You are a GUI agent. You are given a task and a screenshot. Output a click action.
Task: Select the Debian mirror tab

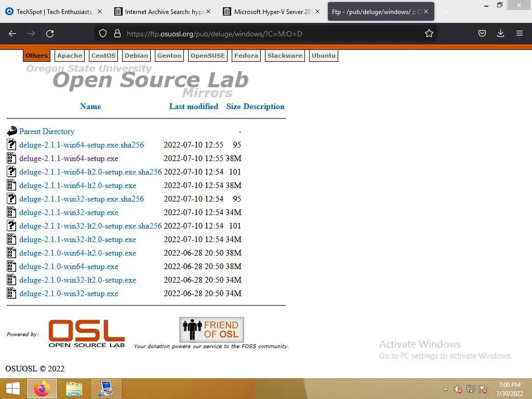137,56
